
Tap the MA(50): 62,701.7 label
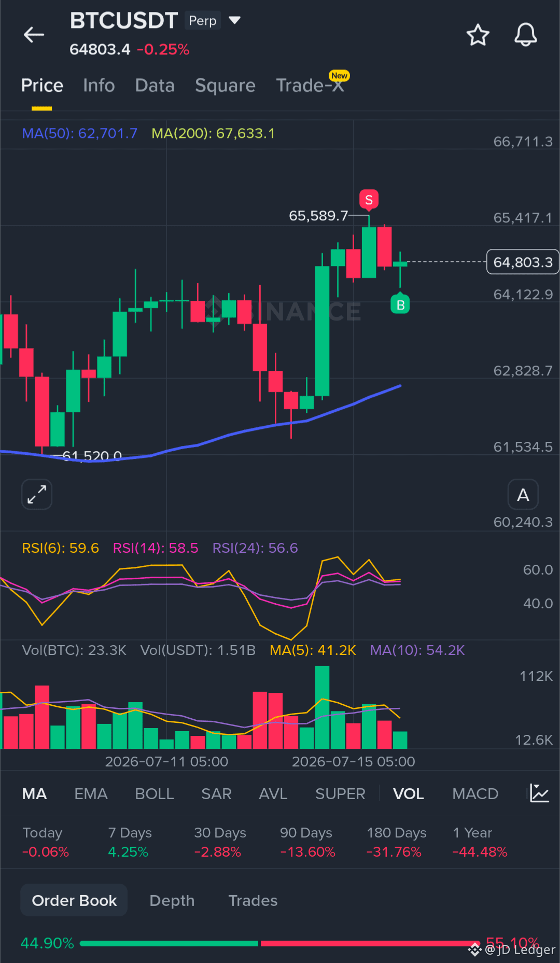pyautogui.click(x=79, y=133)
